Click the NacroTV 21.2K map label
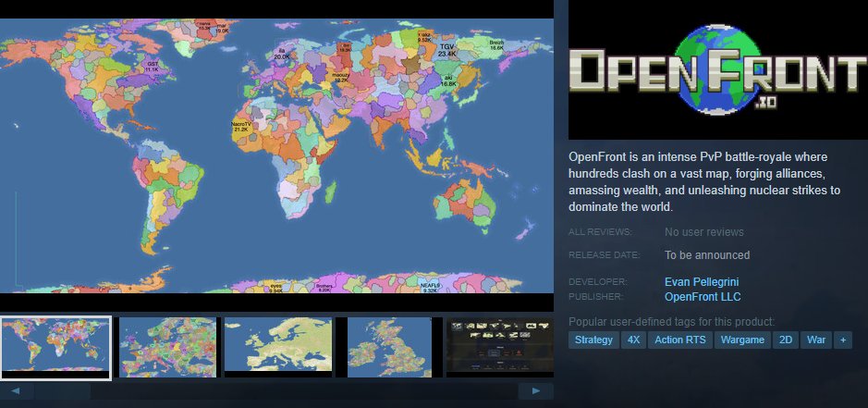This screenshot has height=408, width=868. coord(241,127)
